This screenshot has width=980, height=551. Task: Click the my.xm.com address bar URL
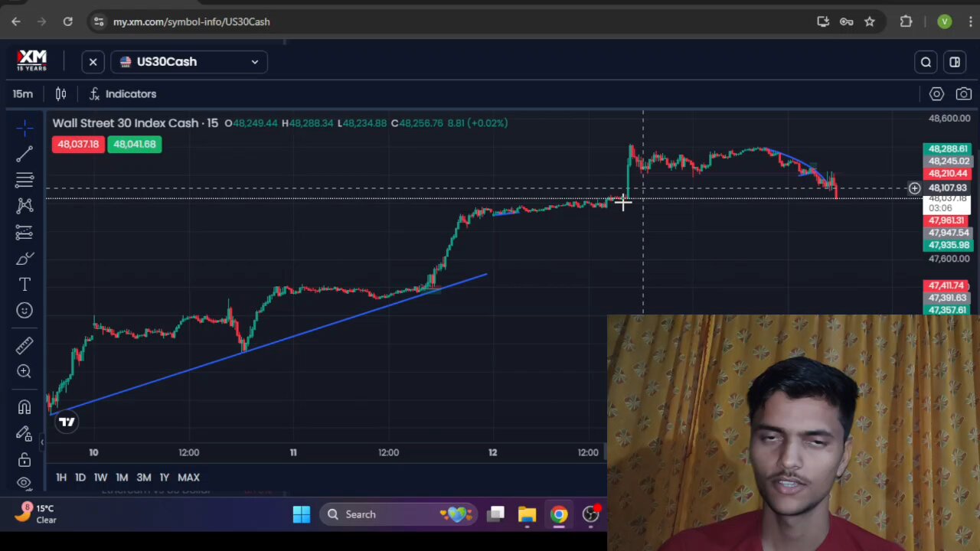[x=191, y=21]
